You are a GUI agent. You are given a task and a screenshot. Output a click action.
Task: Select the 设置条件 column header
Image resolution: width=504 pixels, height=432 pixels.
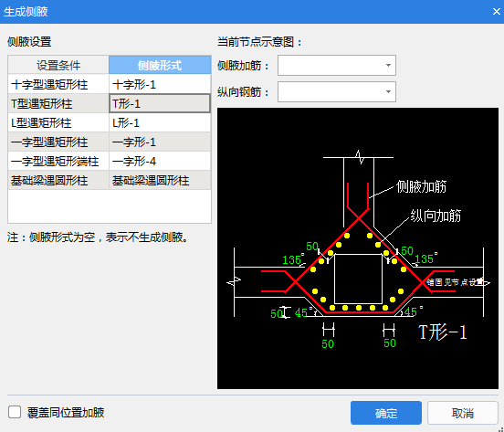click(58, 65)
